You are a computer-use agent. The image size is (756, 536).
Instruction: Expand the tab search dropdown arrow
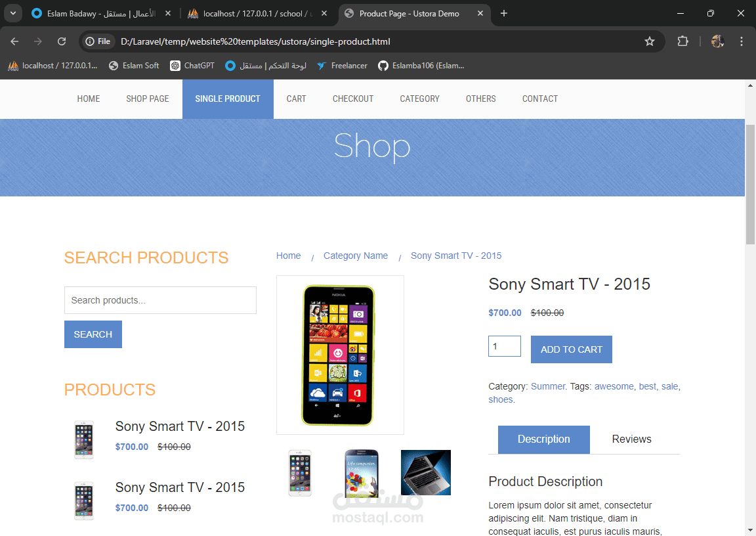pyautogui.click(x=13, y=14)
